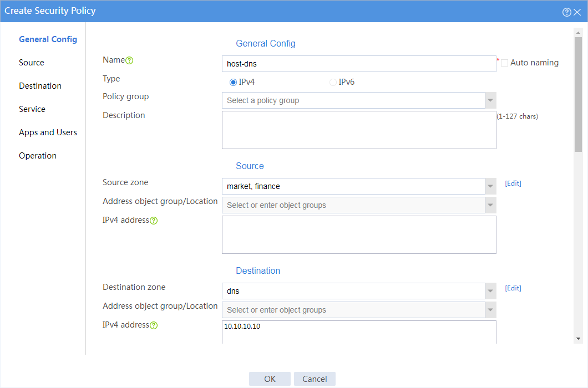Image resolution: width=588 pixels, height=388 pixels.
Task: Click help icon beside Destination IPv4 address
Action: pos(154,325)
